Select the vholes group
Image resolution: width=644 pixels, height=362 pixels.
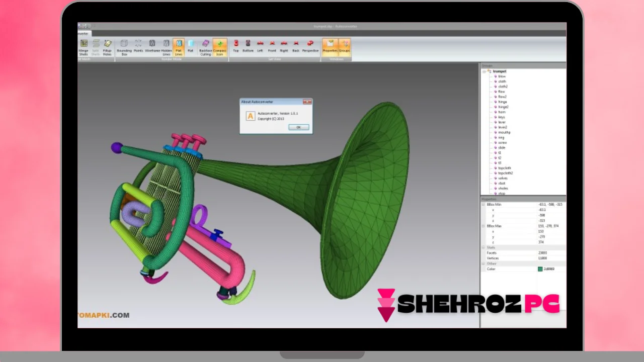click(503, 188)
